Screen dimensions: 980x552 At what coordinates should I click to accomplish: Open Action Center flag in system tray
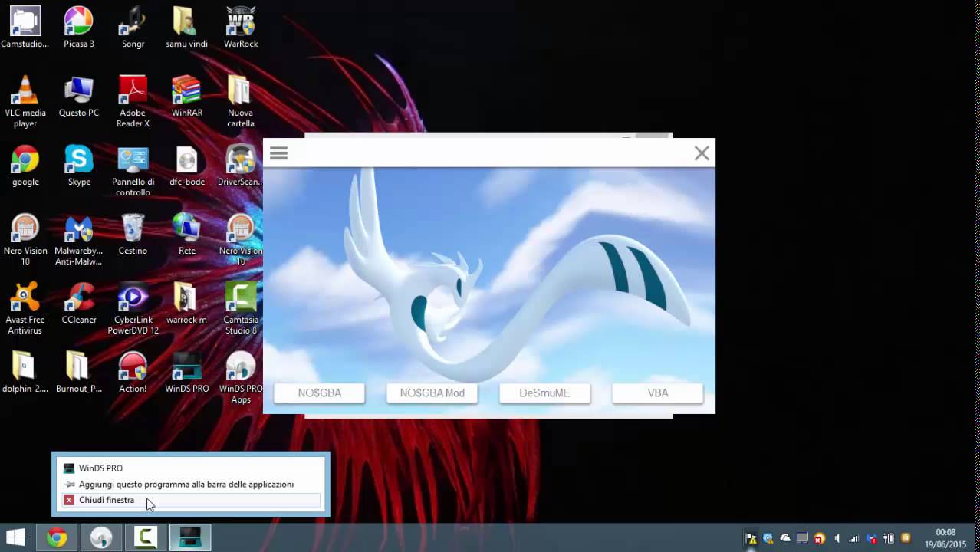[x=751, y=538]
